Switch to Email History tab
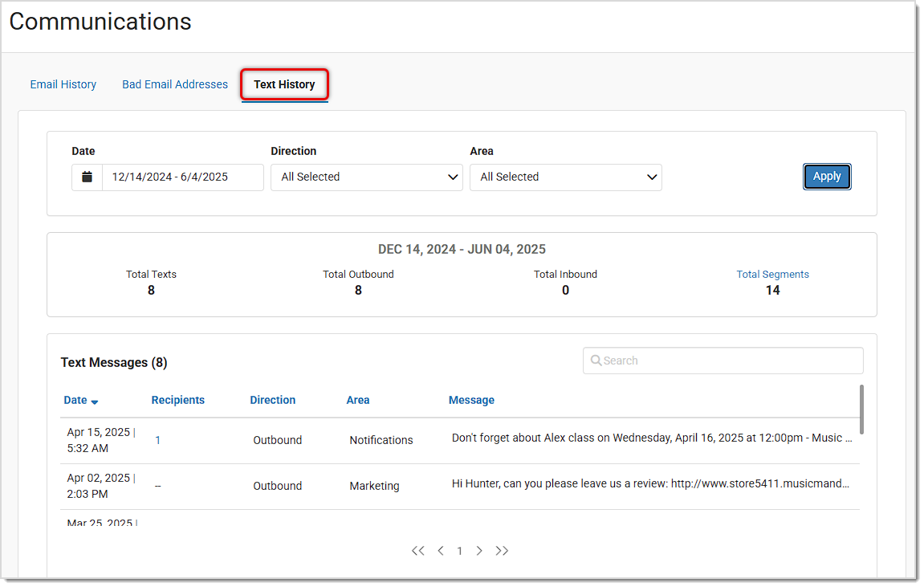The width and height of the screenshot is (924, 587). pos(63,84)
